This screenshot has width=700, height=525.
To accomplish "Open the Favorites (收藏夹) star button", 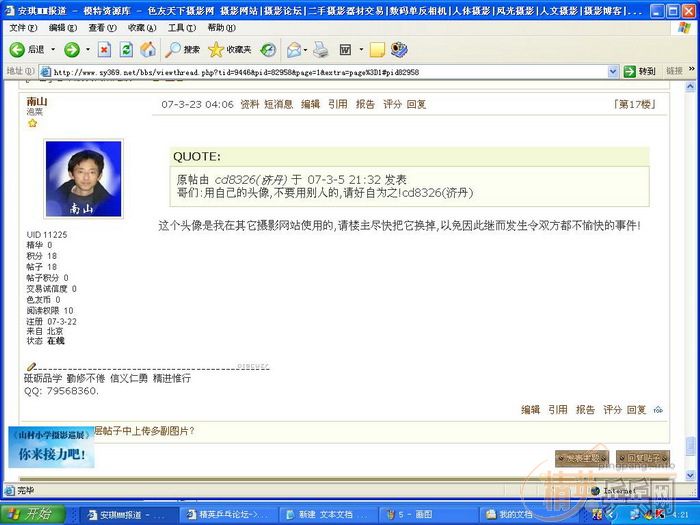I will [x=229, y=49].
